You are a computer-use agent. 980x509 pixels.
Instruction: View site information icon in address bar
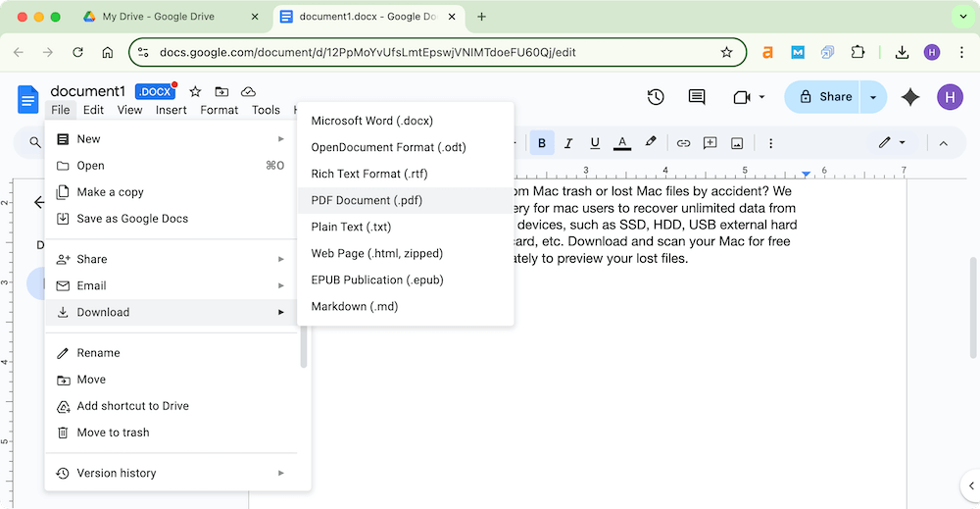click(x=143, y=53)
